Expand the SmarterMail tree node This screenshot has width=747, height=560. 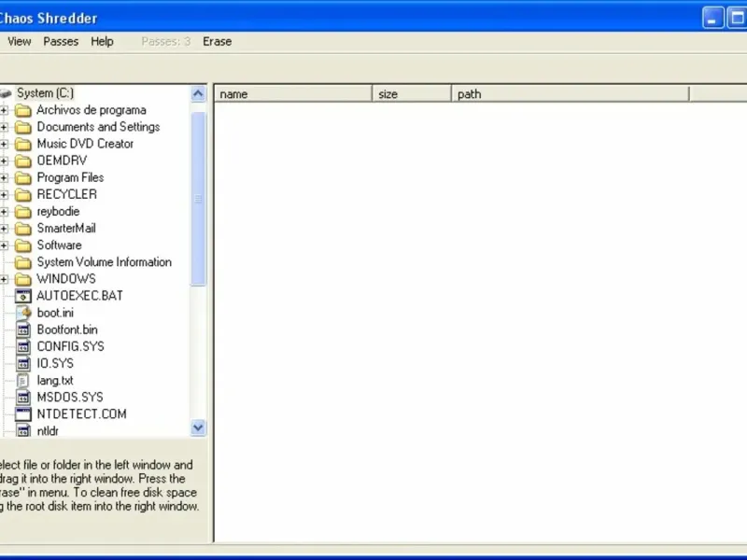[x=4, y=229]
